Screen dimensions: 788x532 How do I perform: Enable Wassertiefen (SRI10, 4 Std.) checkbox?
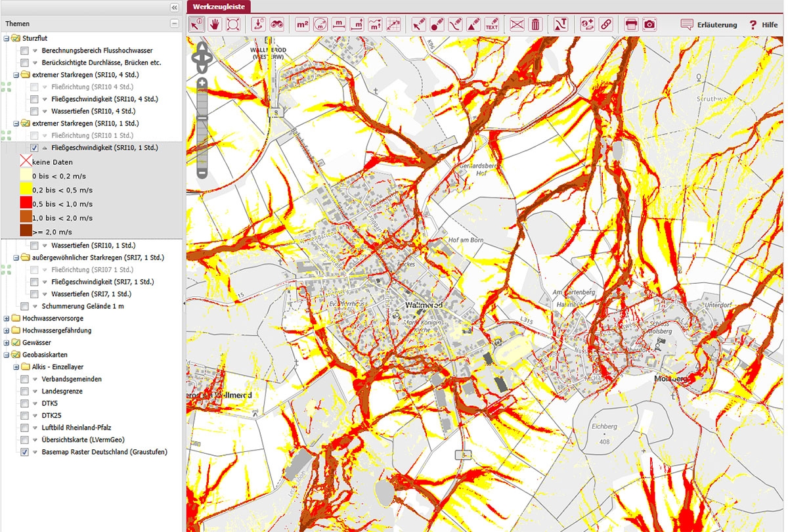pyautogui.click(x=34, y=111)
